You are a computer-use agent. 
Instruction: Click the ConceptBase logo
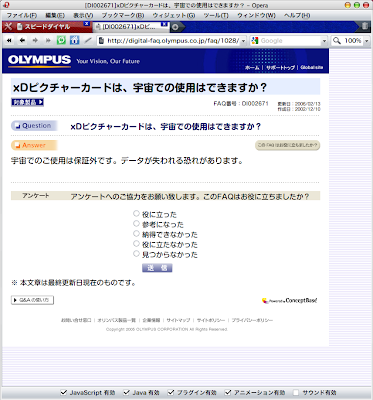coord(289,301)
